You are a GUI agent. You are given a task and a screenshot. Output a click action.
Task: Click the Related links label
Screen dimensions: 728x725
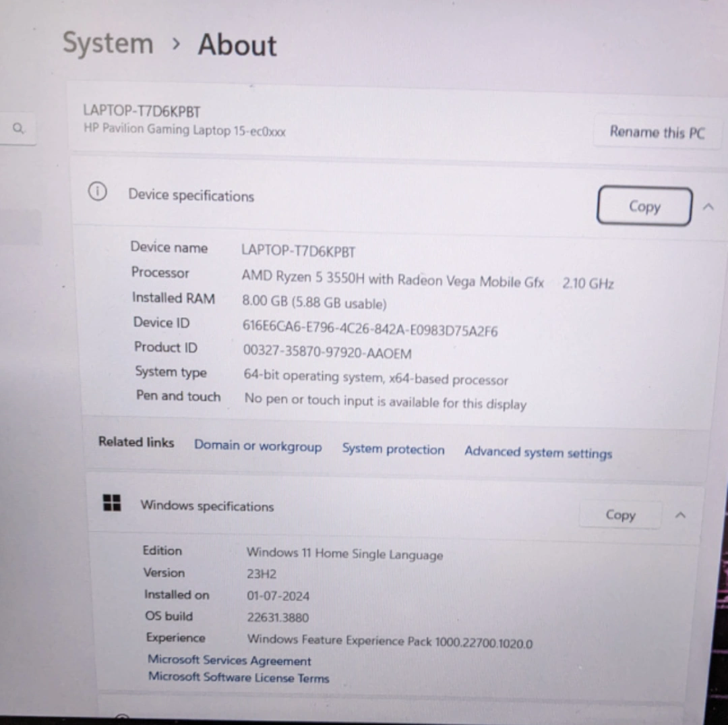click(136, 442)
